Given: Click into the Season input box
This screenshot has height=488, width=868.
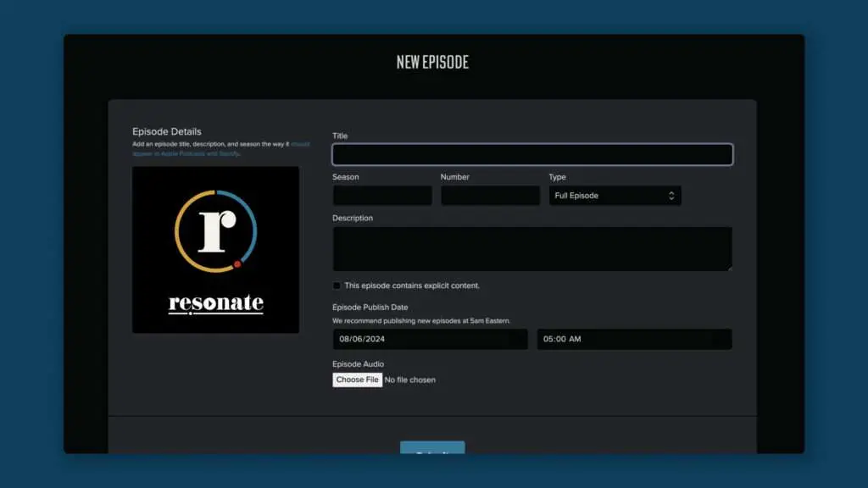Looking at the screenshot, I should point(382,196).
